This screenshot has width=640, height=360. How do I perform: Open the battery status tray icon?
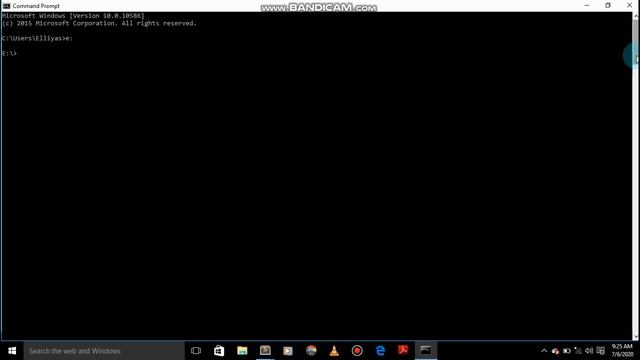click(567, 351)
